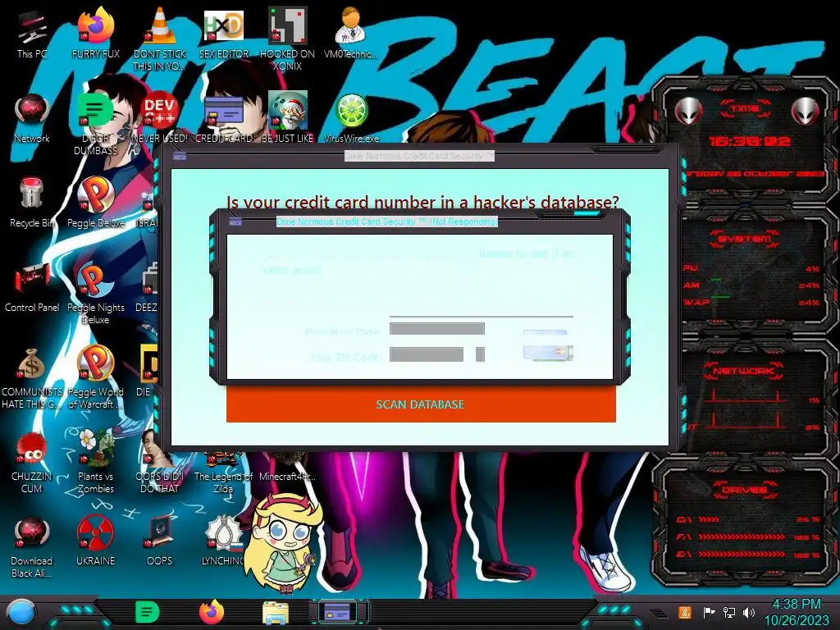The image size is (840, 630).
Task: Open the CHUZZIN red fuzzball icon
Action: coord(32,463)
